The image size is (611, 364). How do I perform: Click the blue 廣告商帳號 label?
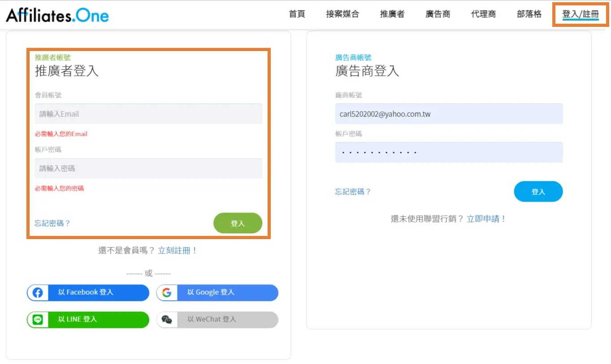click(353, 57)
